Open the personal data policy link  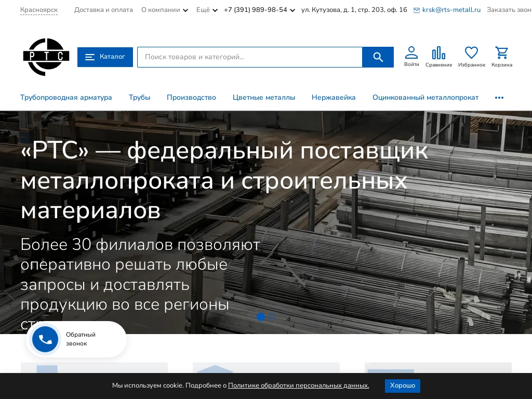[298, 385]
